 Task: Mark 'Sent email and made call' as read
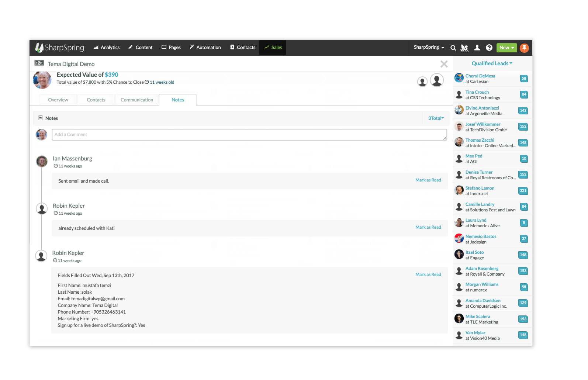pos(428,180)
